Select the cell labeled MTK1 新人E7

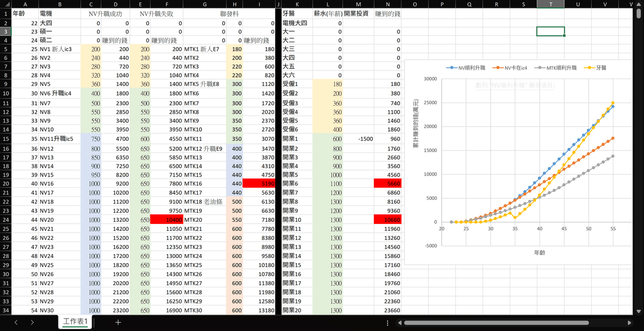coord(205,49)
